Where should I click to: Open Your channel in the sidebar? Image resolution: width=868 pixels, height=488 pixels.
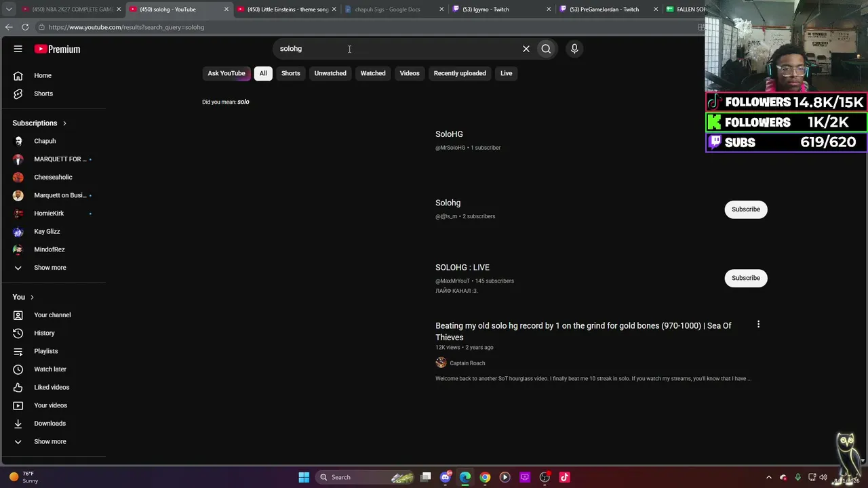pyautogui.click(x=53, y=315)
